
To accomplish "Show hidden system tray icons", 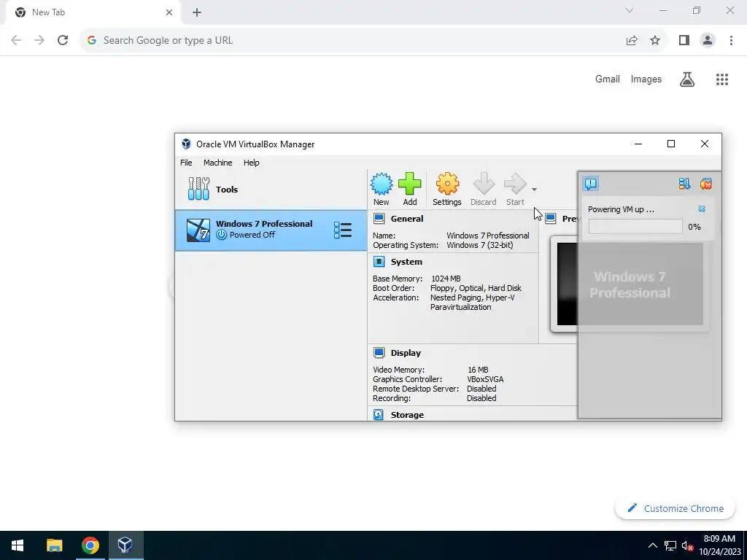I will pos(653,545).
